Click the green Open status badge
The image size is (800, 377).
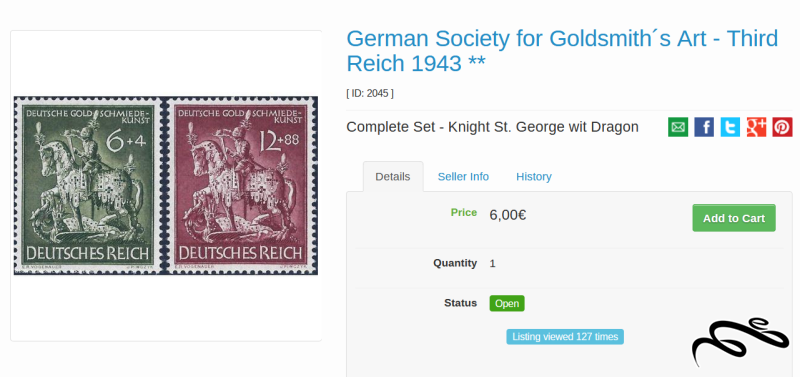coord(507,304)
